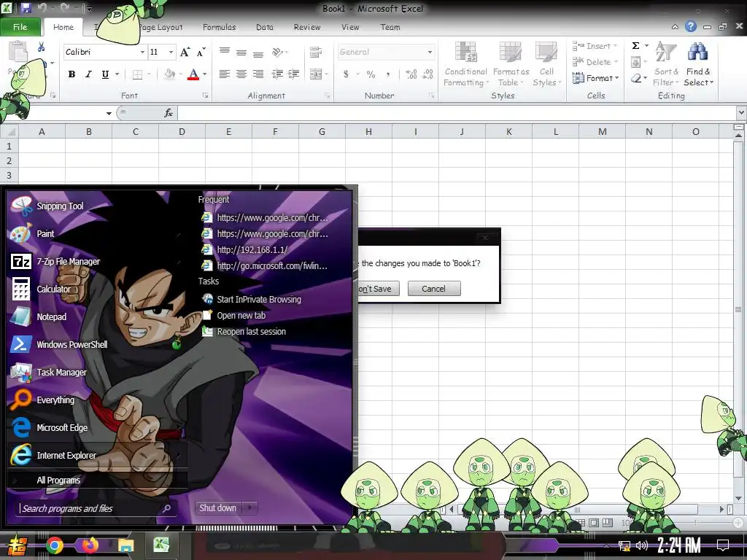Click the Accounting dollar format icon
The width and height of the screenshot is (747, 560).
coord(346,74)
